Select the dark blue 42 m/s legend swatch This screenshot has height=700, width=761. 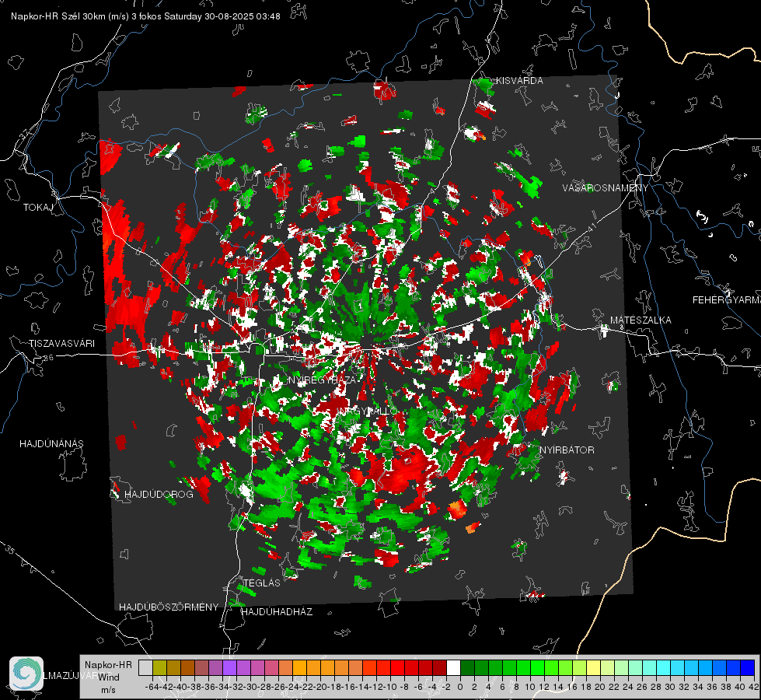(x=748, y=667)
